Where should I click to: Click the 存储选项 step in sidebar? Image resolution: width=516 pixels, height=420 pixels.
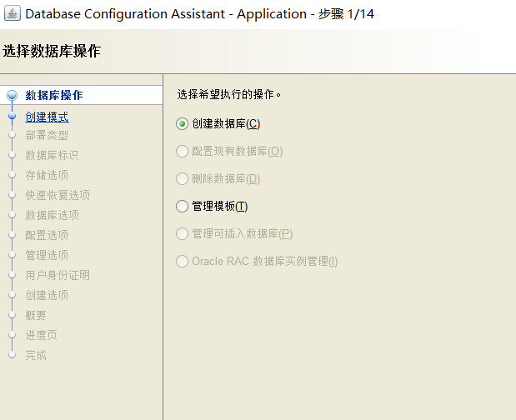tap(47, 175)
